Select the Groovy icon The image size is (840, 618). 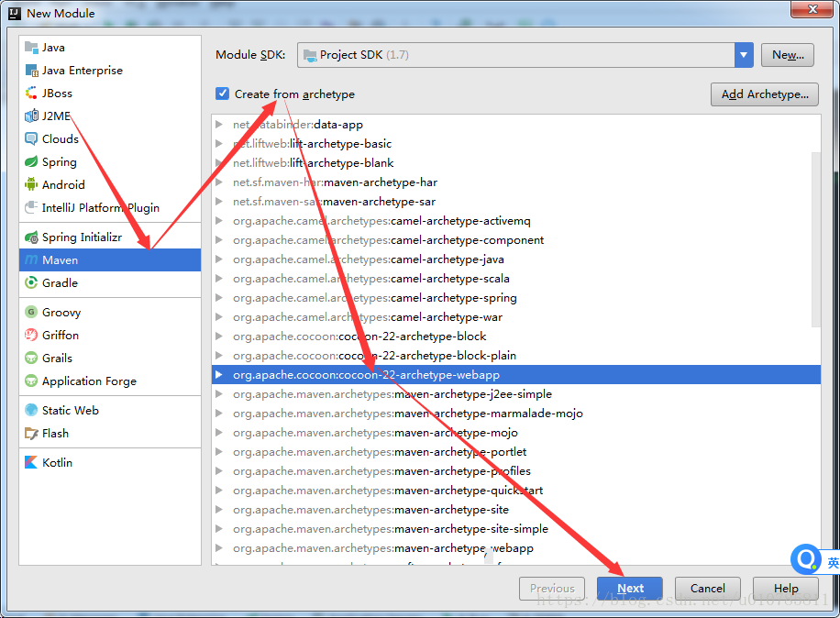click(x=31, y=312)
